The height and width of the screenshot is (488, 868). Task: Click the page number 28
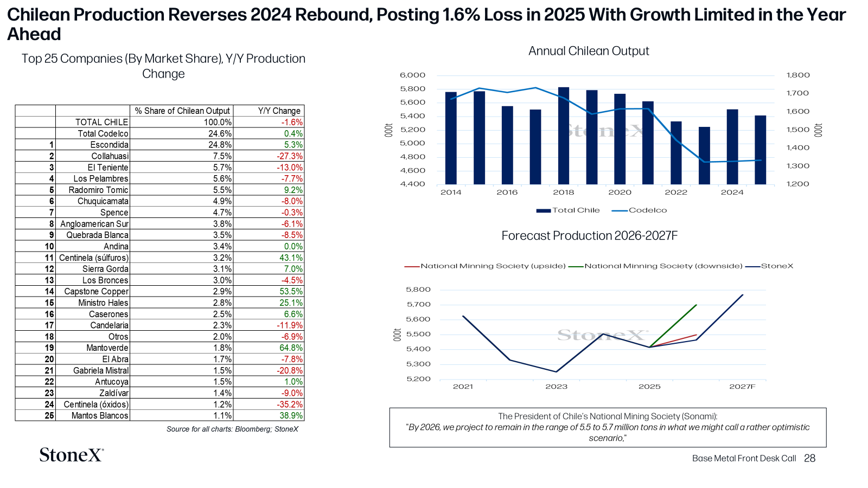(x=809, y=458)
